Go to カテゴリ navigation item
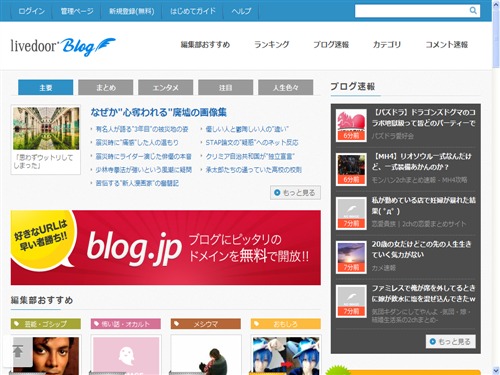The image size is (500, 375). click(x=387, y=45)
